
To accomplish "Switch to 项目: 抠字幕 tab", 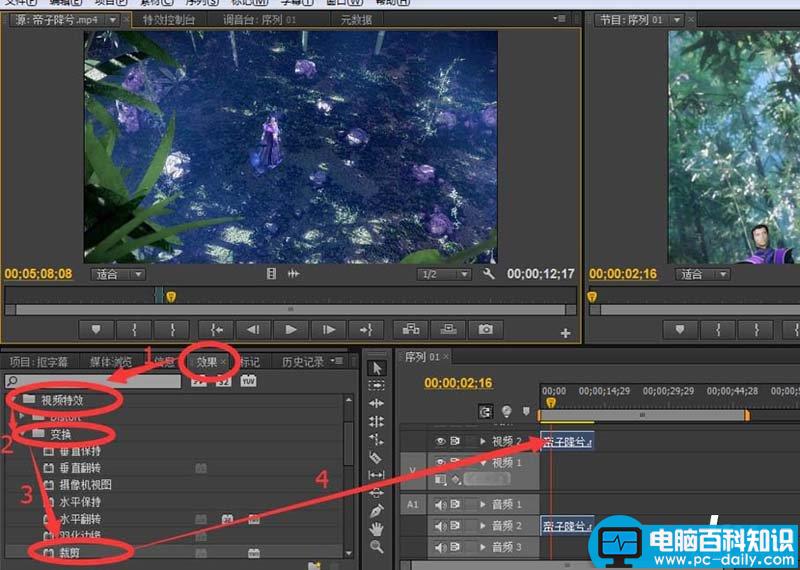I will (38, 362).
